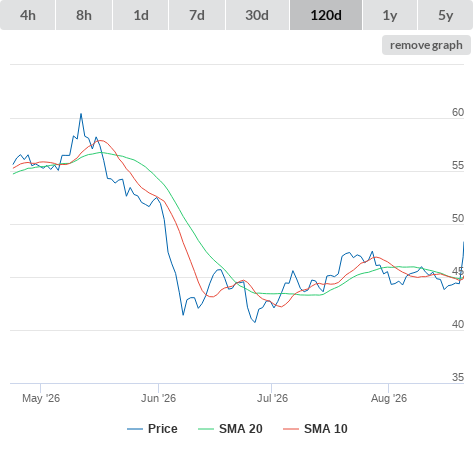Viewport: 474px width, 455px height.
Task: Show the 1d chart range
Action: pyautogui.click(x=141, y=15)
